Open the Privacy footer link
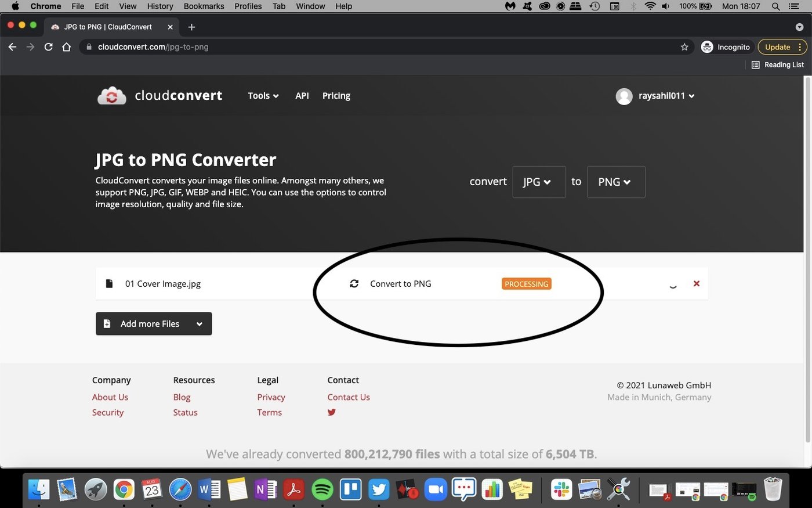Image resolution: width=812 pixels, height=508 pixels. click(271, 397)
